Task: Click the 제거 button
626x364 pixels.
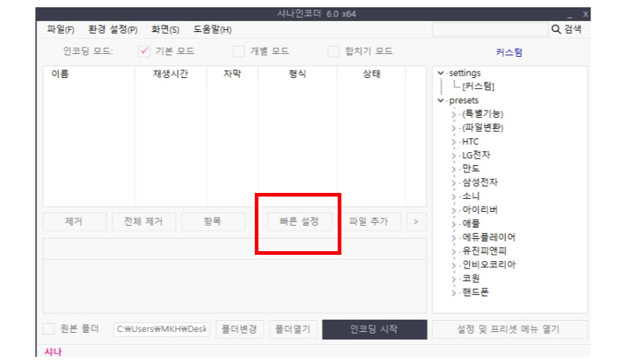Action: [74, 221]
